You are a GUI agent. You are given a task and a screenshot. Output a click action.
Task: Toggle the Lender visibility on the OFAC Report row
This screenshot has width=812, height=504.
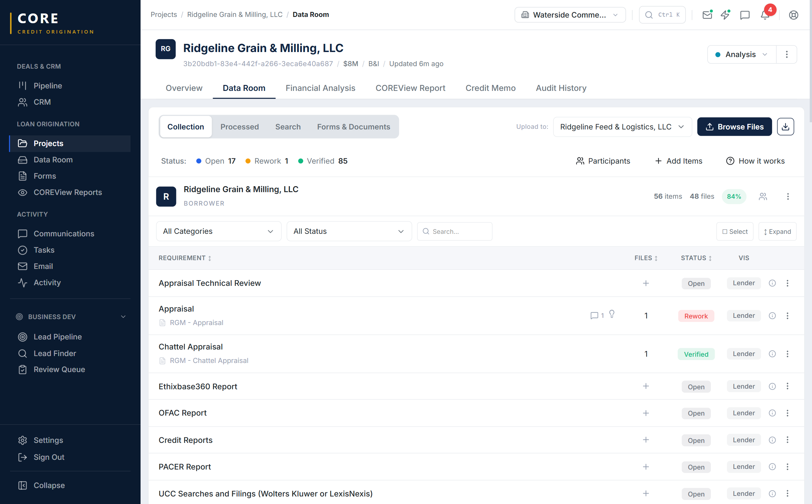pos(743,413)
